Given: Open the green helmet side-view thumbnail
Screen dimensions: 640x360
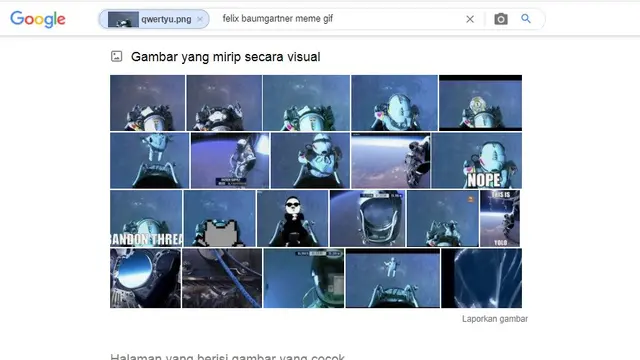Looking at the screenshot, I should pyautogui.click(x=304, y=278).
